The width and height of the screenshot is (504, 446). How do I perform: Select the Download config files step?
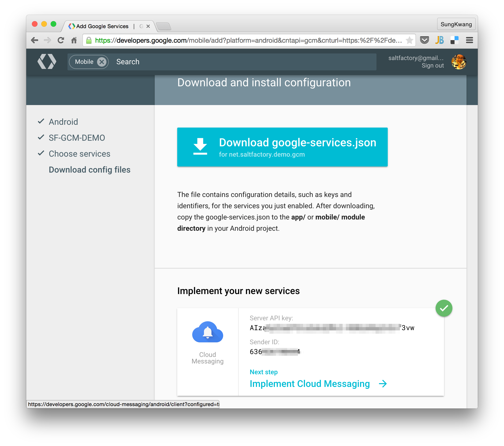90,170
